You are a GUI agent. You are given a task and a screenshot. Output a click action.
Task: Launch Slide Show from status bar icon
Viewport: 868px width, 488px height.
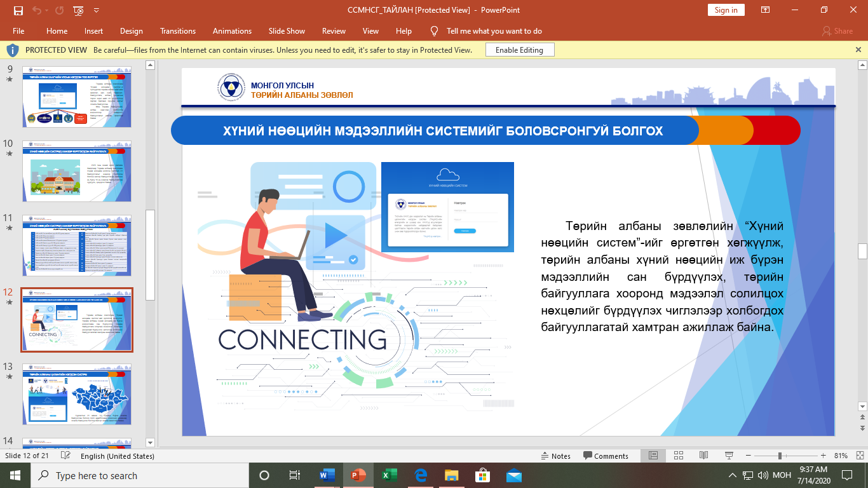(729, 456)
